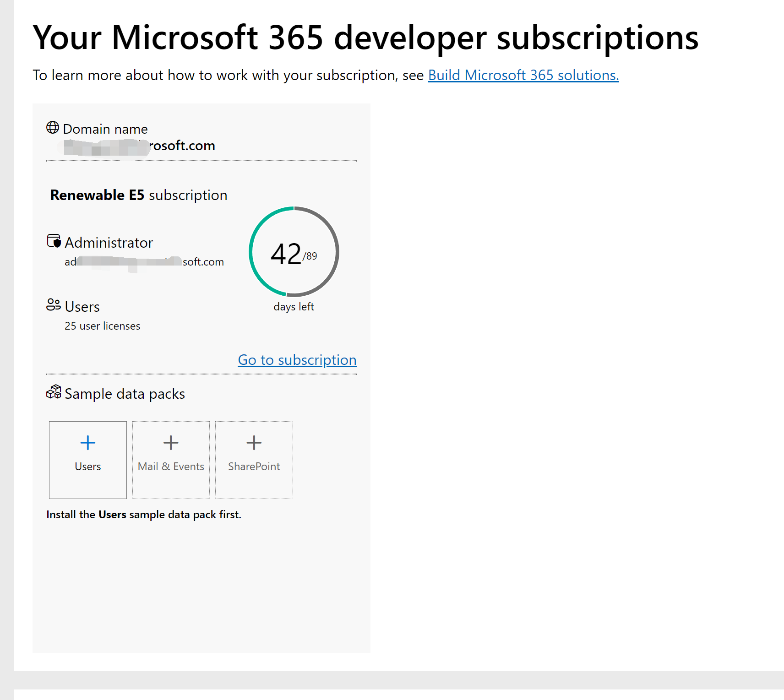Click the Go to subscription link
The image size is (784, 700).
coord(297,360)
